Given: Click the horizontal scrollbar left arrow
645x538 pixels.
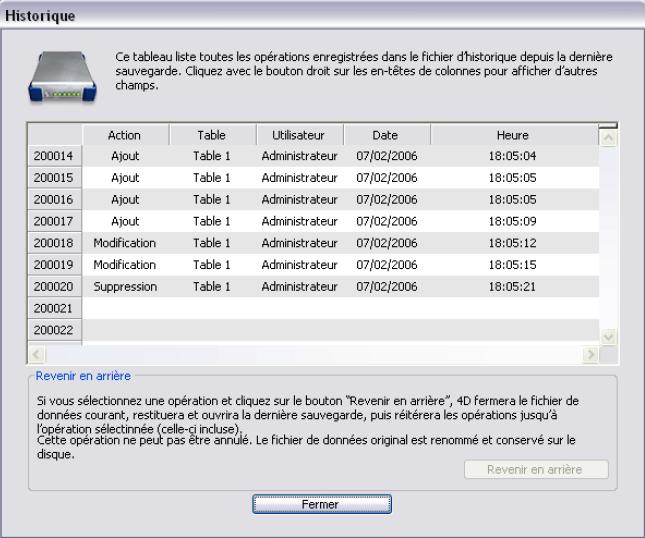Looking at the screenshot, I should 36,355.
